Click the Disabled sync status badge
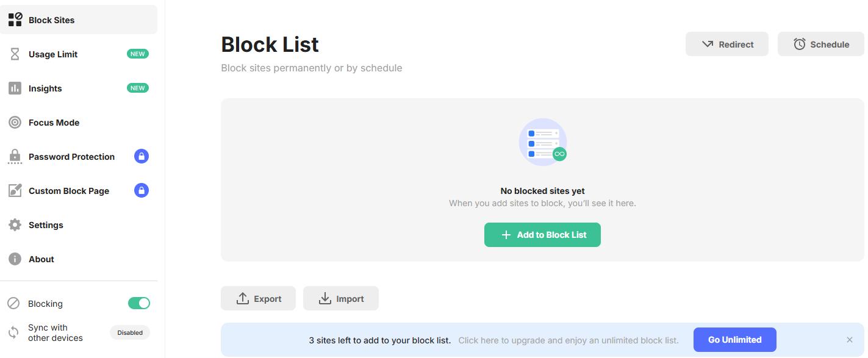This screenshot has height=358, width=868. coord(129,332)
